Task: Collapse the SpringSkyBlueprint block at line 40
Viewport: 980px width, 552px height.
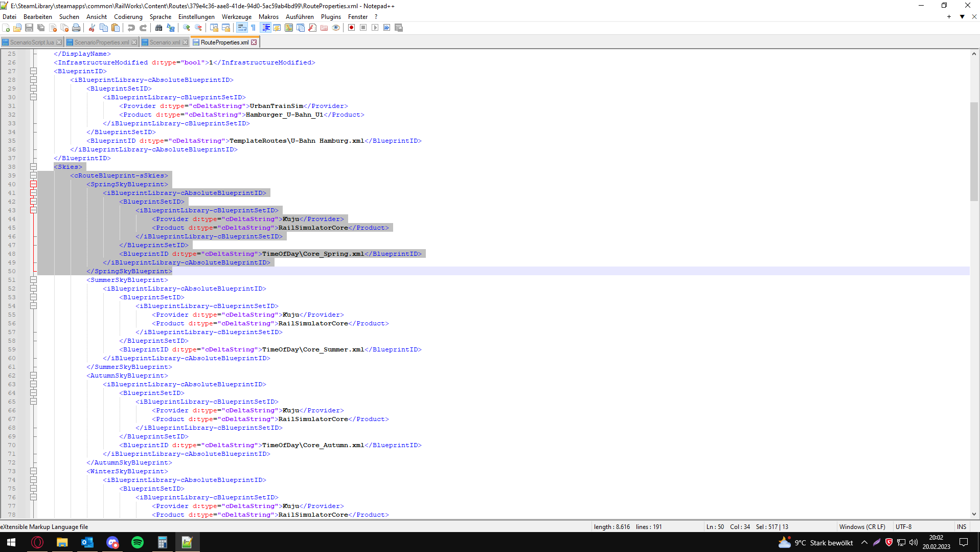Action: [x=33, y=184]
